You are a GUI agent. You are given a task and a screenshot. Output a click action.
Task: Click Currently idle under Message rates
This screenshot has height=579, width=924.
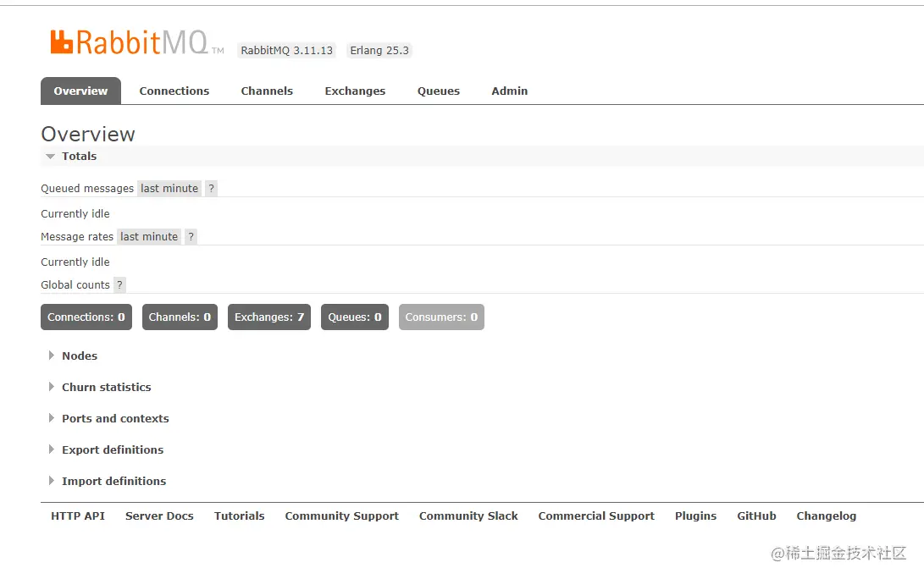click(x=75, y=262)
